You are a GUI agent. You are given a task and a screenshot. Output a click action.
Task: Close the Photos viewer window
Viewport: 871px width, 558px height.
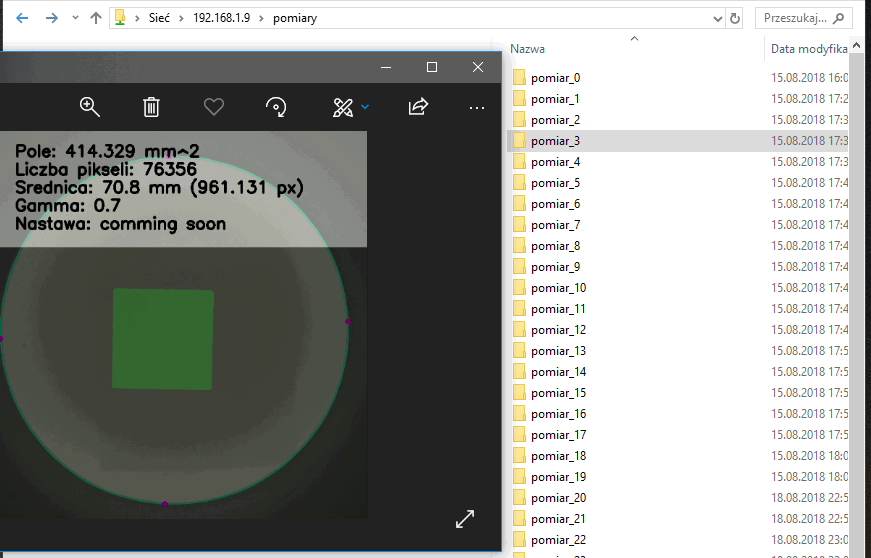point(478,67)
